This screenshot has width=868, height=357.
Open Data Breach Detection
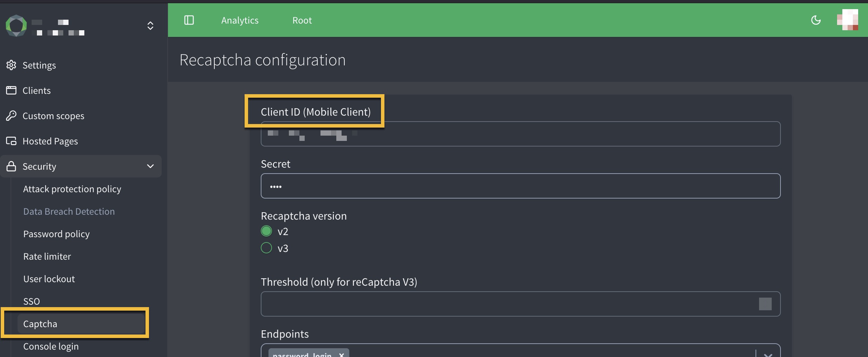[x=69, y=212]
